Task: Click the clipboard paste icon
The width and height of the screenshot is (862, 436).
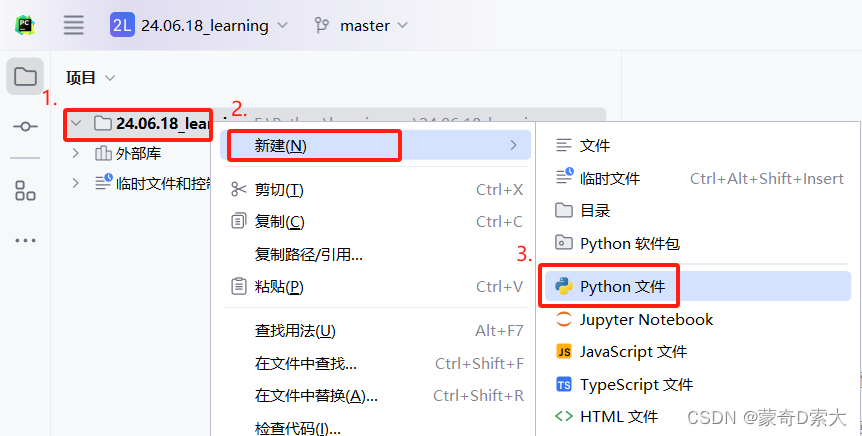Action: [x=239, y=286]
